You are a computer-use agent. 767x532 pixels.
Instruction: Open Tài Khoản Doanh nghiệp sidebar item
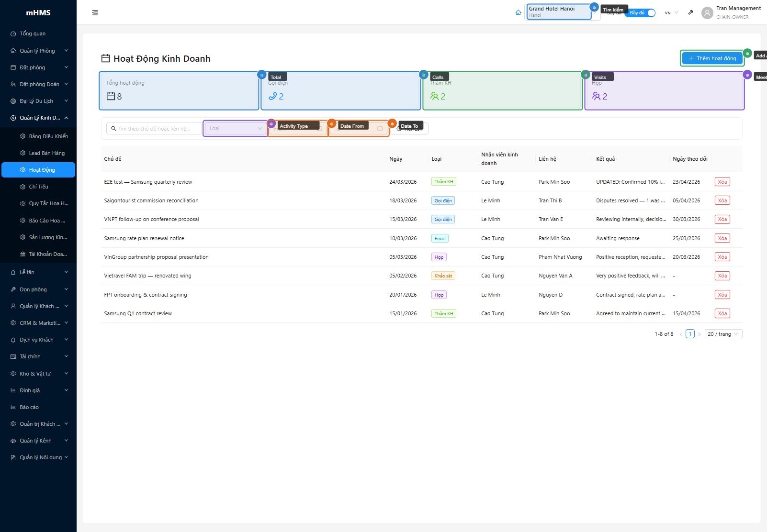coord(47,254)
